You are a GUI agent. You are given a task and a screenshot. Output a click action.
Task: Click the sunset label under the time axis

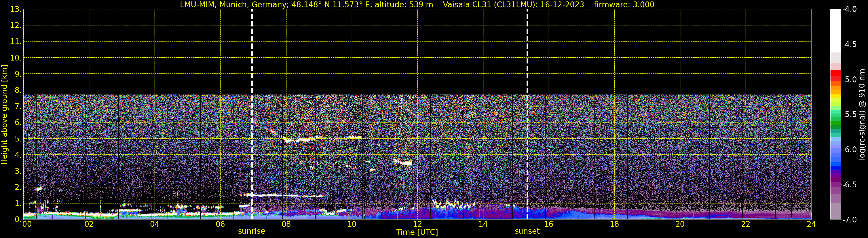tap(527, 231)
